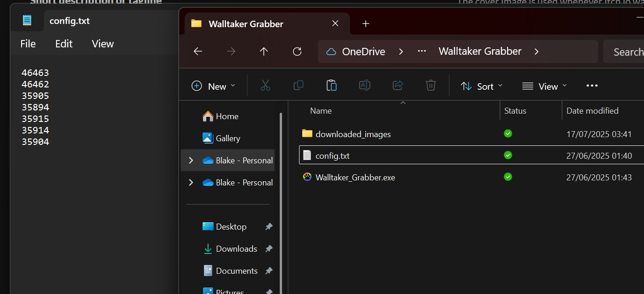
Task: Click Walltaker Grabber in address breadcrumb
Action: [480, 52]
